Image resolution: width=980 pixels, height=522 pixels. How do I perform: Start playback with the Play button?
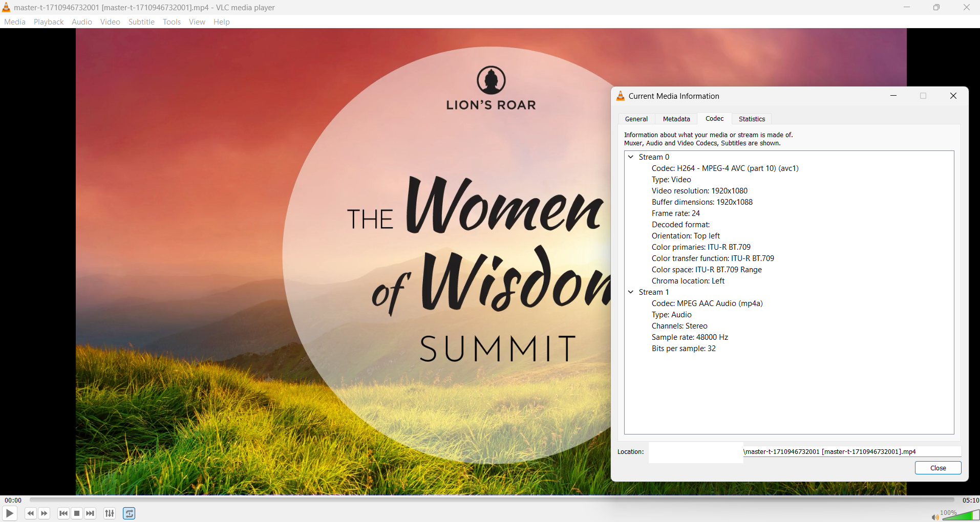[x=10, y=513]
